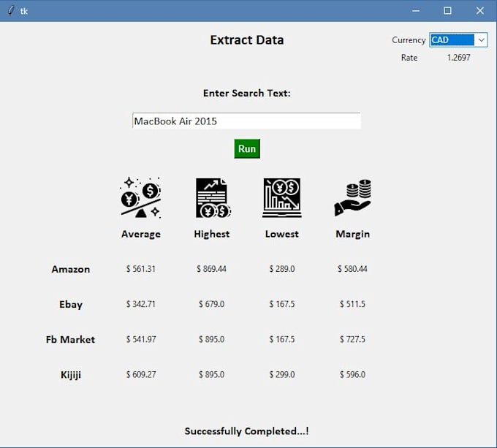Click Kijiji lowest value $ 299.0

[282, 374]
